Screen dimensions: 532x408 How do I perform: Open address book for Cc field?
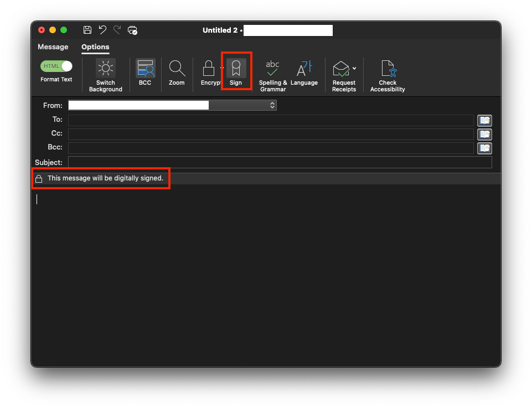(484, 134)
